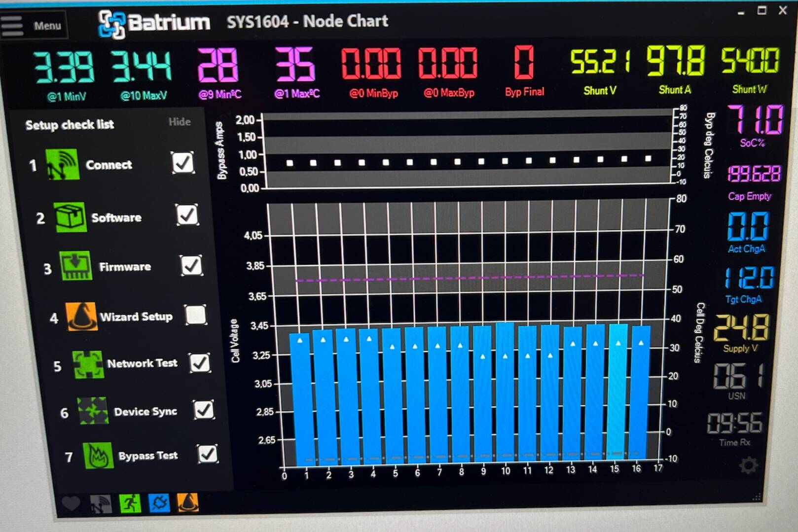Check the Wizard Setup checkbox
Viewport: 798px width, 532px height.
(x=196, y=315)
